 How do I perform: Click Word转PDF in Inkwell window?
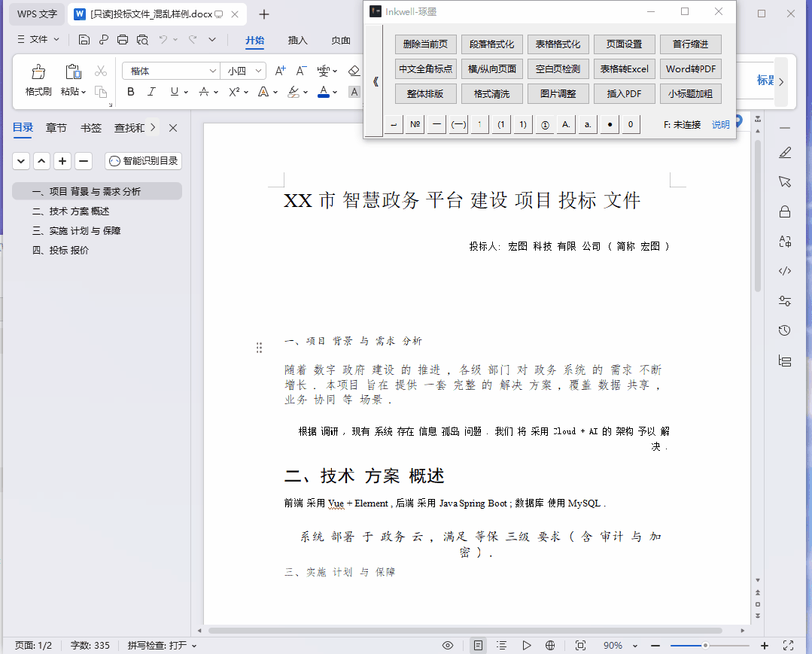690,69
